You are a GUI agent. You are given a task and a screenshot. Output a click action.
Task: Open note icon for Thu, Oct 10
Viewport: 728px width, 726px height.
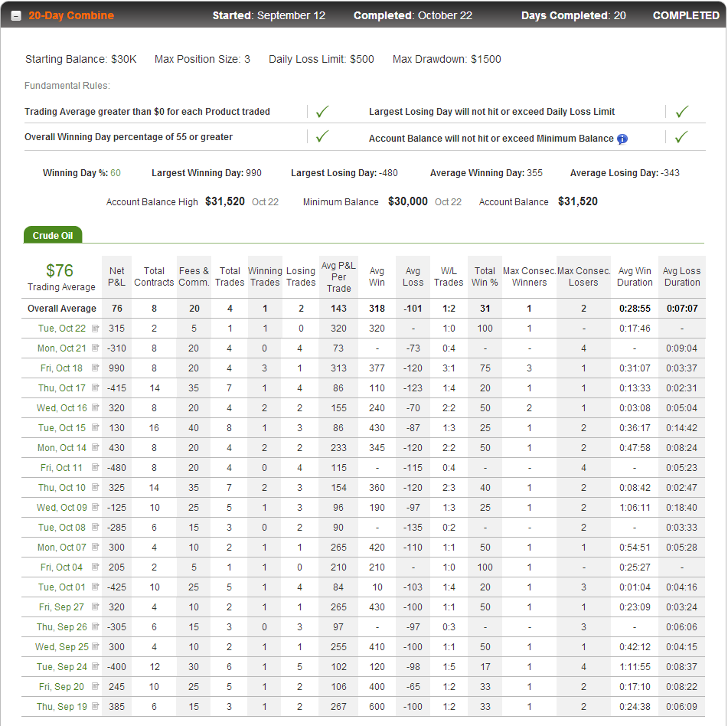[x=95, y=487]
